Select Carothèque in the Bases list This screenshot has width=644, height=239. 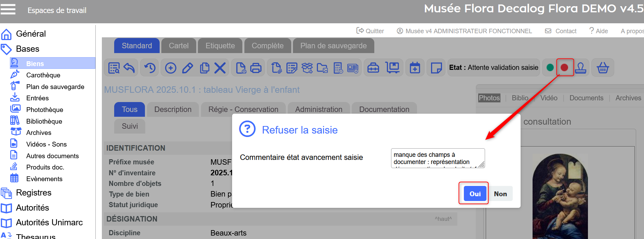coord(43,75)
